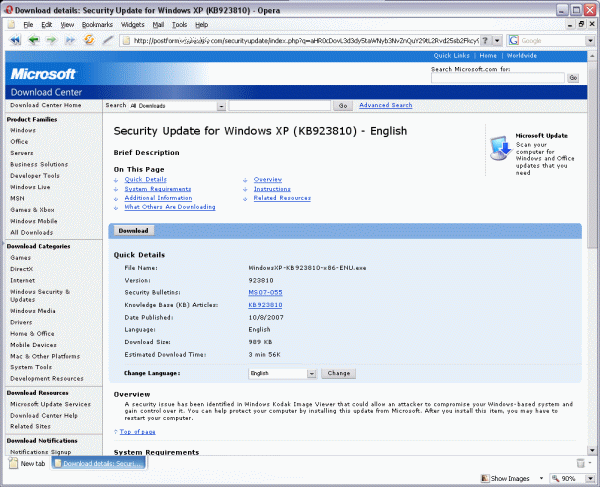600x487 pixels.
Task: Click Go next to Search Microsoft.com field
Action: (573, 78)
